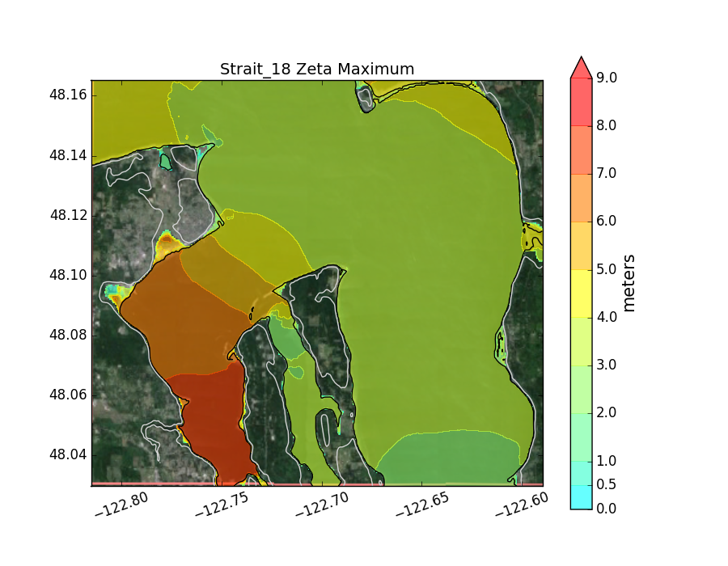Click latitude axis label 48.10
The height and width of the screenshot is (566, 728).
click(x=68, y=275)
